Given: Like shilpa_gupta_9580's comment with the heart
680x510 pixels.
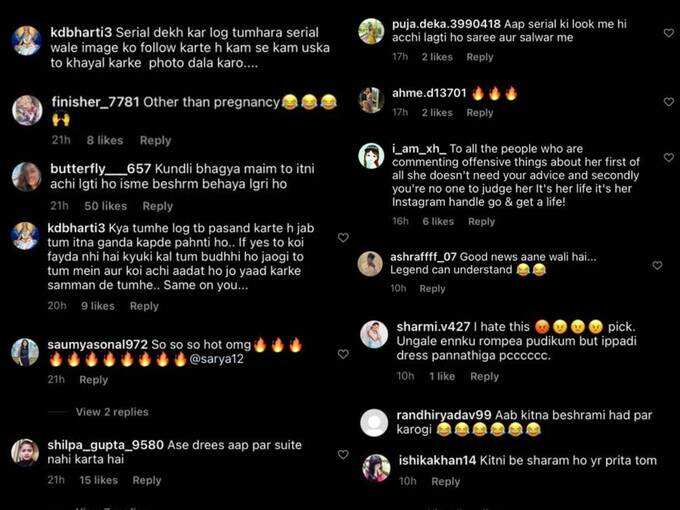Looking at the screenshot, I should tap(343, 454).
